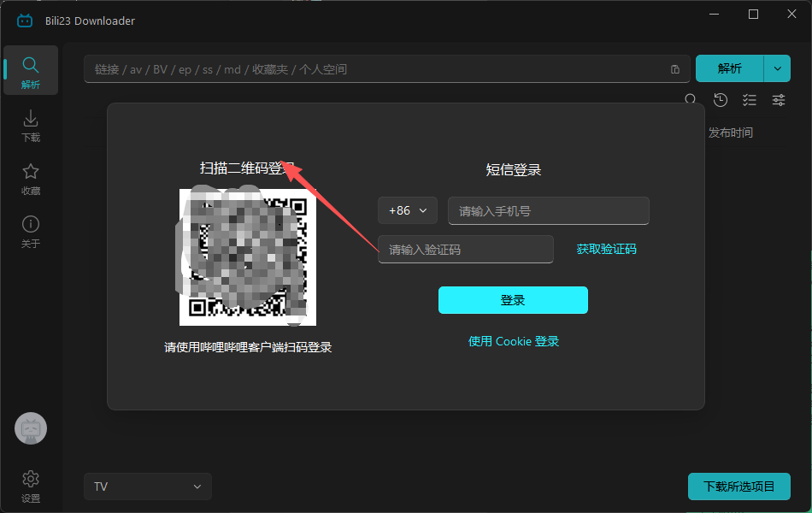Click 获取验证码 to get code

[x=606, y=250]
